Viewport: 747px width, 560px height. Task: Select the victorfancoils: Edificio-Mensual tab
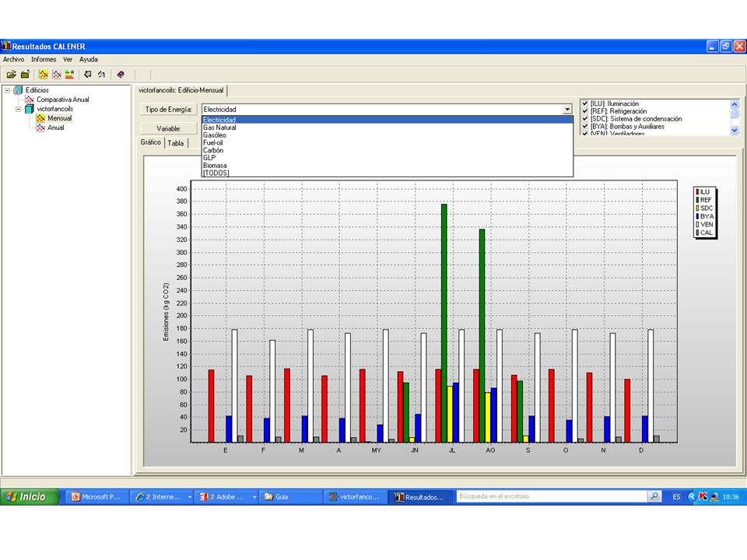(181, 90)
